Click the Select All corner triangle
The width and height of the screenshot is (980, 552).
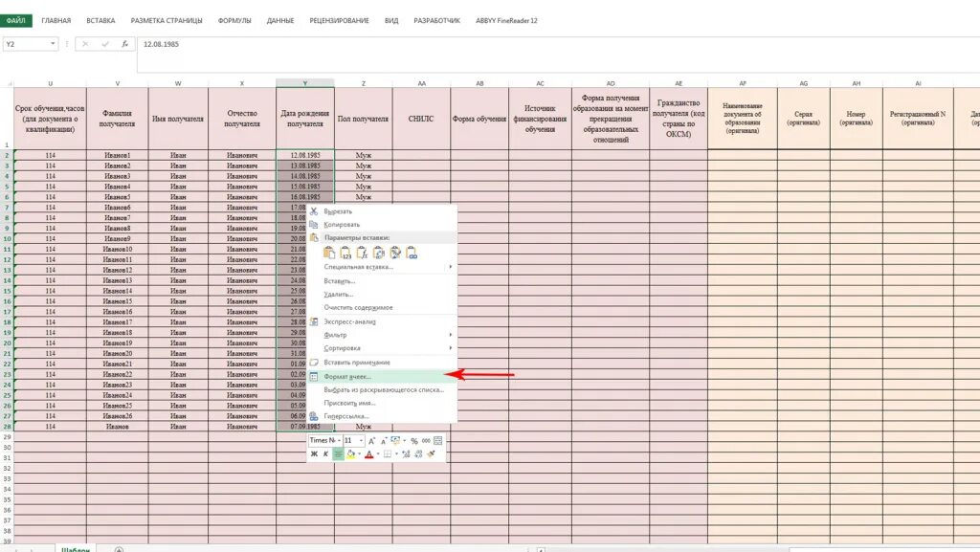point(8,83)
